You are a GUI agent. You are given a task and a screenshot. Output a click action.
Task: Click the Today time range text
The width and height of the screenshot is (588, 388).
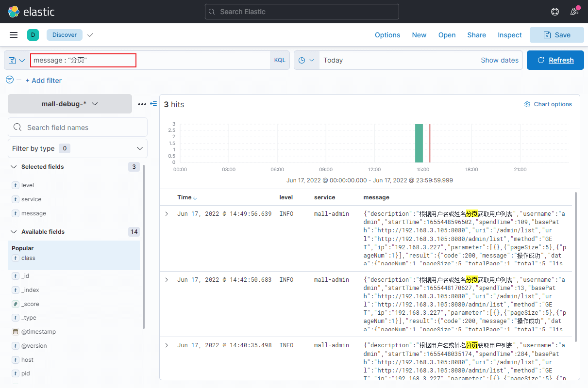coord(333,60)
